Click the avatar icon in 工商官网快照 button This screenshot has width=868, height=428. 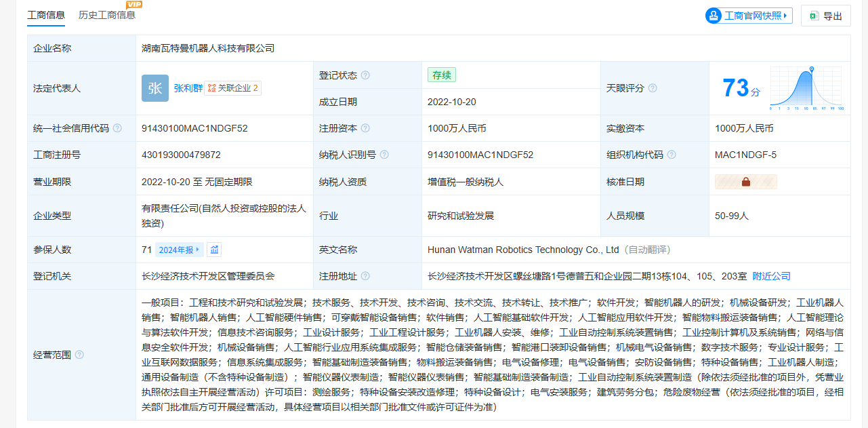click(x=714, y=16)
